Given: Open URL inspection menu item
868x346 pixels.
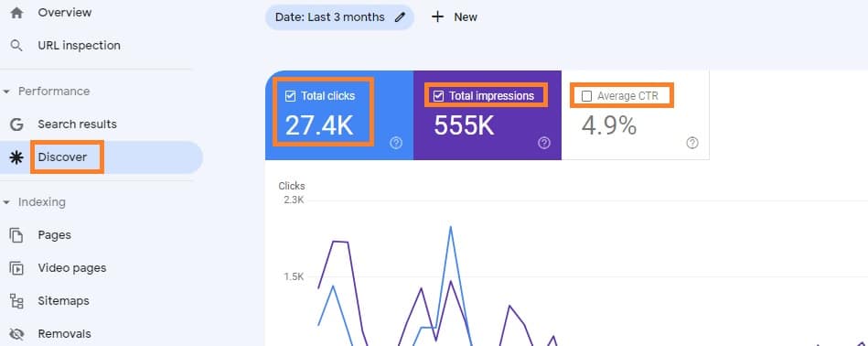Looking at the screenshot, I should pos(80,46).
